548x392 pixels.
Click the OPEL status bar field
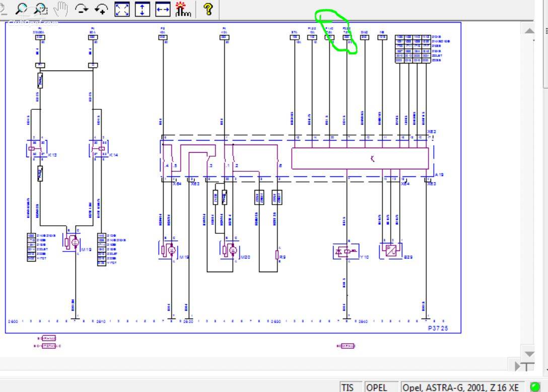(x=381, y=387)
